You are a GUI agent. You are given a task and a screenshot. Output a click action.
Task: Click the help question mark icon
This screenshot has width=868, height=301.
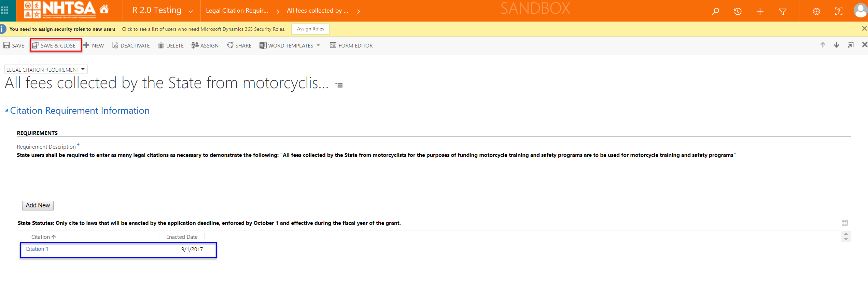839,12
